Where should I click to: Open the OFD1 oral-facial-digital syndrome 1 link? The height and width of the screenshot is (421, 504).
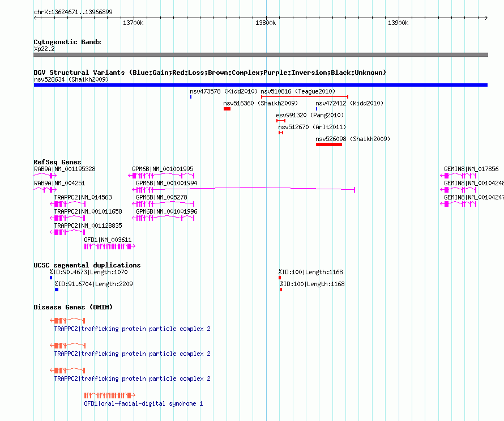(143, 404)
